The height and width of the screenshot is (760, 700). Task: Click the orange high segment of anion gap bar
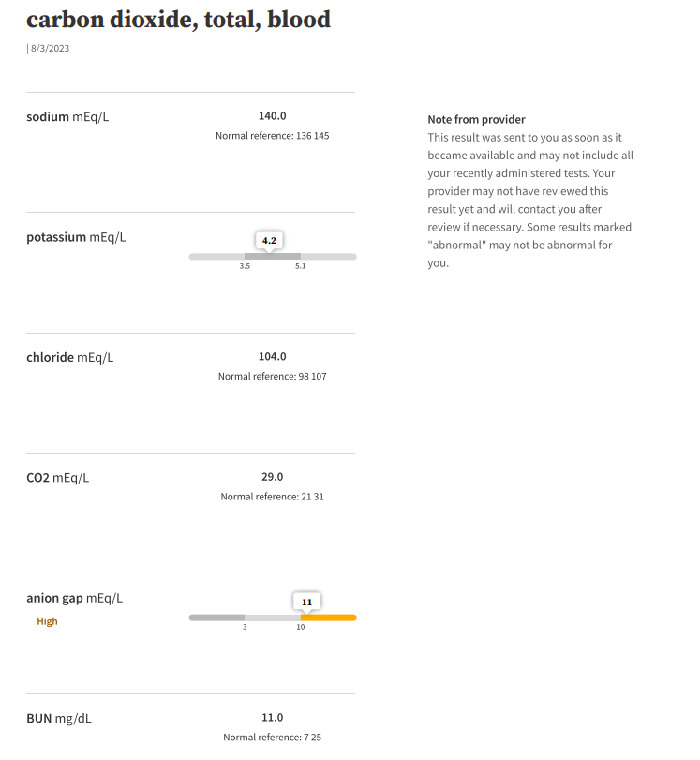point(328,618)
